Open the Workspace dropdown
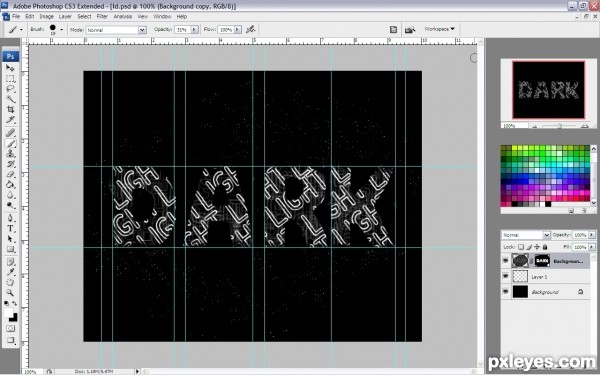The width and height of the screenshot is (600, 375). tap(439, 29)
